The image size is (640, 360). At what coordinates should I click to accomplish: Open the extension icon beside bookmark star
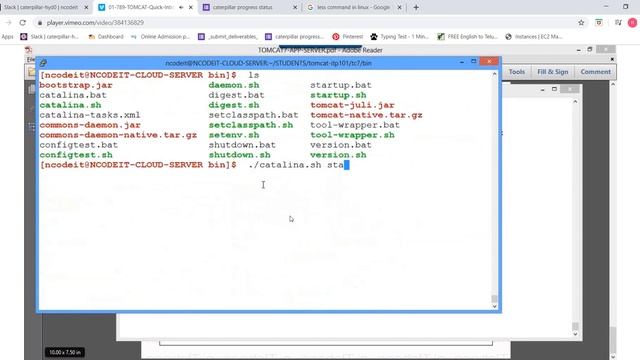(599, 23)
